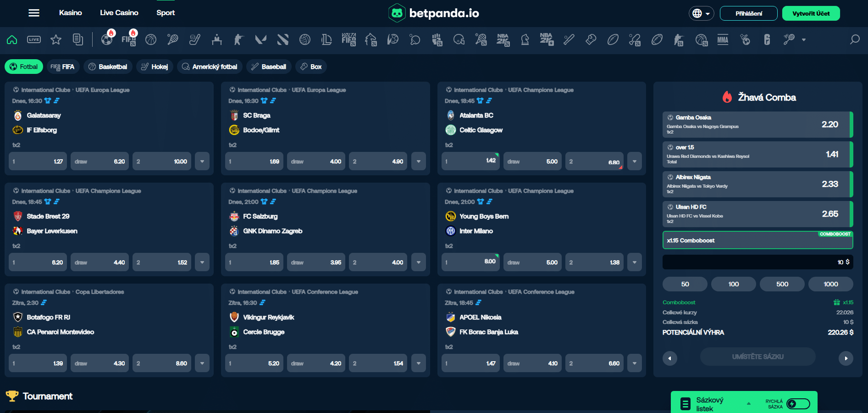Expand more markets for FC Salzburg match

tap(419, 262)
